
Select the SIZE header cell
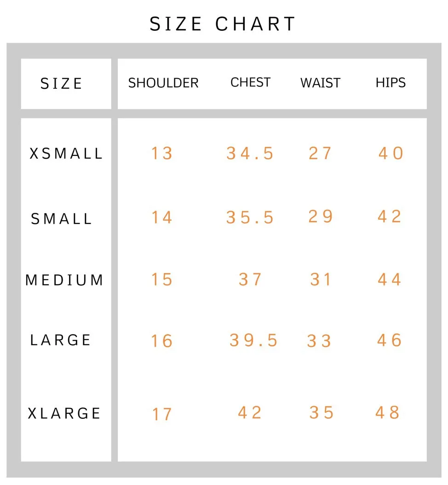point(66,84)
